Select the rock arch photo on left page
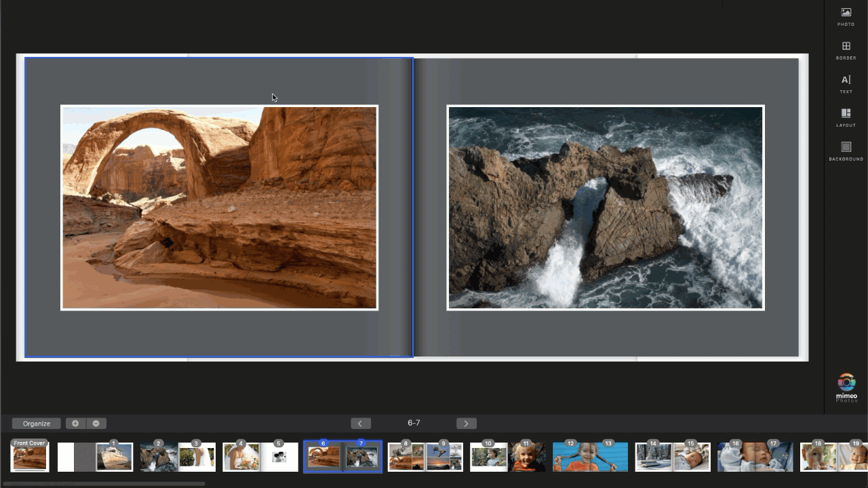This screenshot has height=488, width=868. [x=219, y=207]
